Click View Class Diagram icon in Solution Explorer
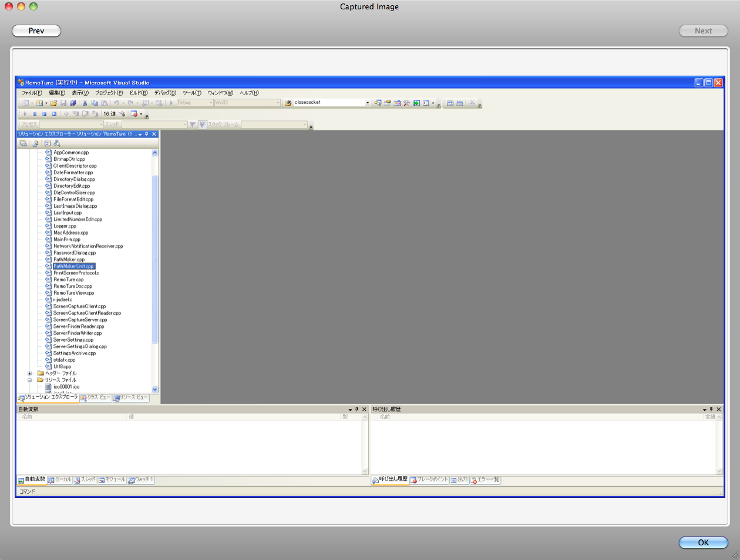The height and width of the screenshot is (560, 740). tap(57, 143)
